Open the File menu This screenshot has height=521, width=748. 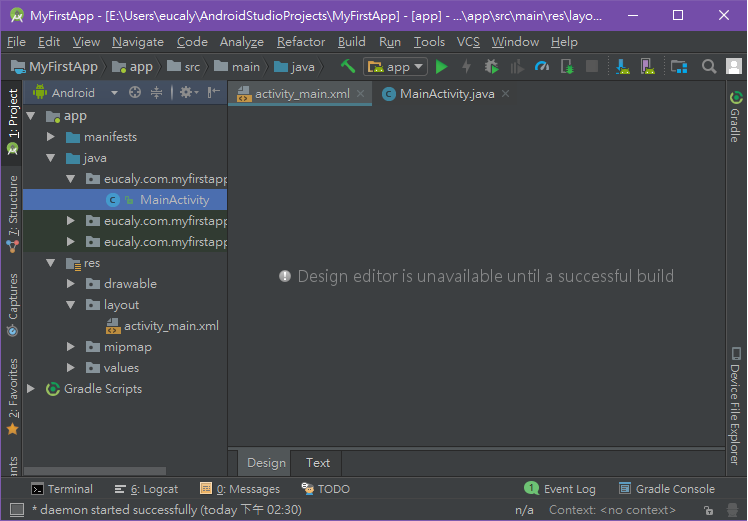[16, 42]
